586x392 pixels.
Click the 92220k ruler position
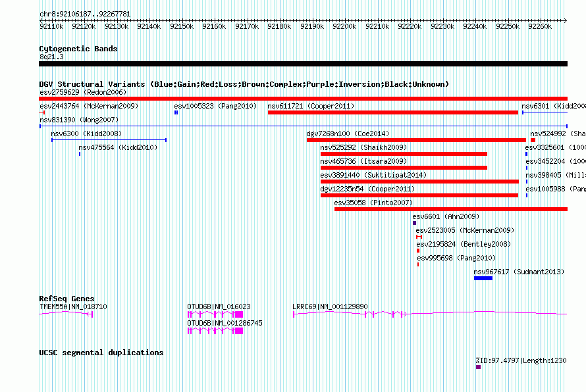(410, 26)
